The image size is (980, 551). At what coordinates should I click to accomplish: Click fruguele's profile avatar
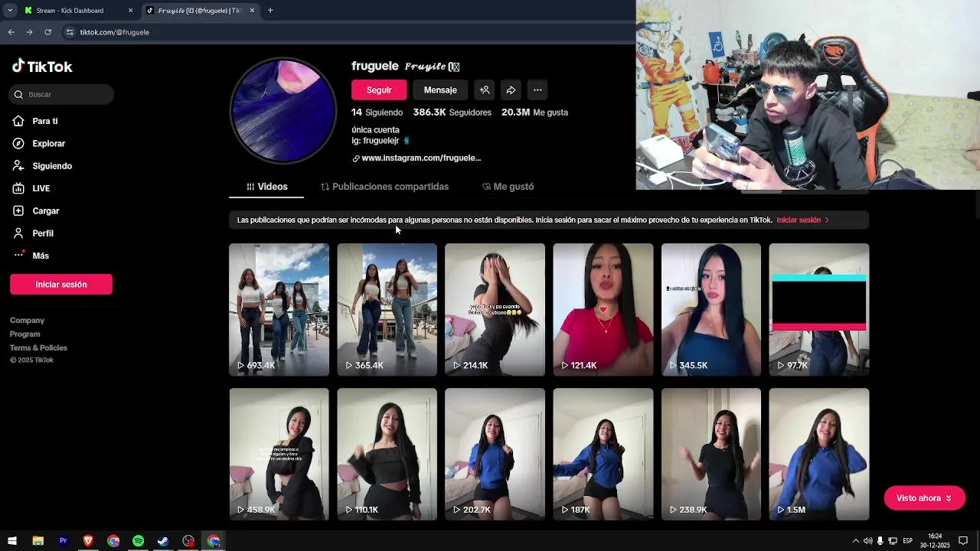[x=283, y=110]
